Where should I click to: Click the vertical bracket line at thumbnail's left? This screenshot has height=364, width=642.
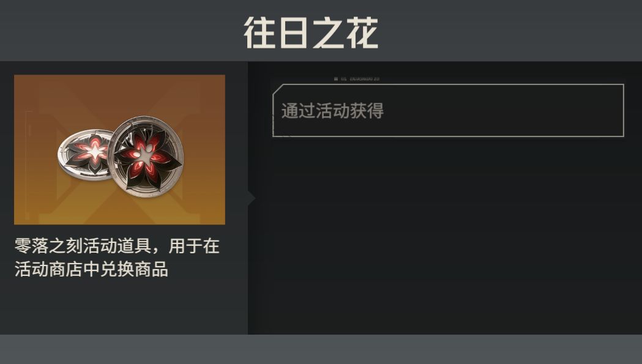point(26,164)
